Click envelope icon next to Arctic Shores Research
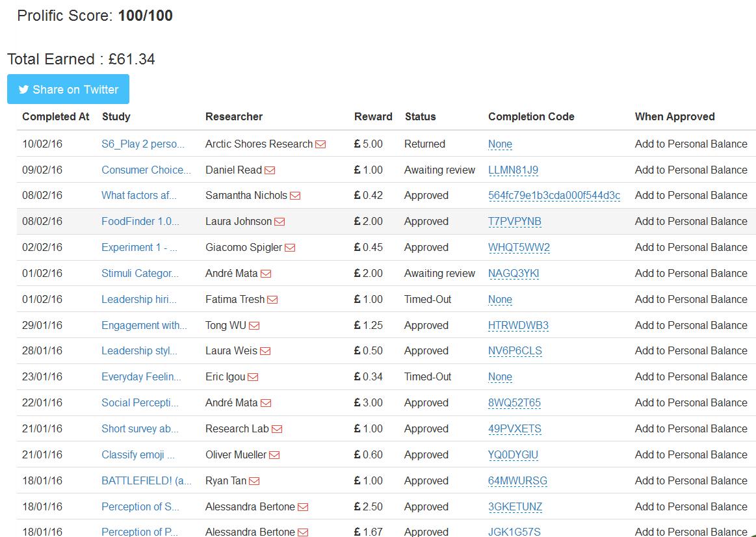 (x=320, y=144)
